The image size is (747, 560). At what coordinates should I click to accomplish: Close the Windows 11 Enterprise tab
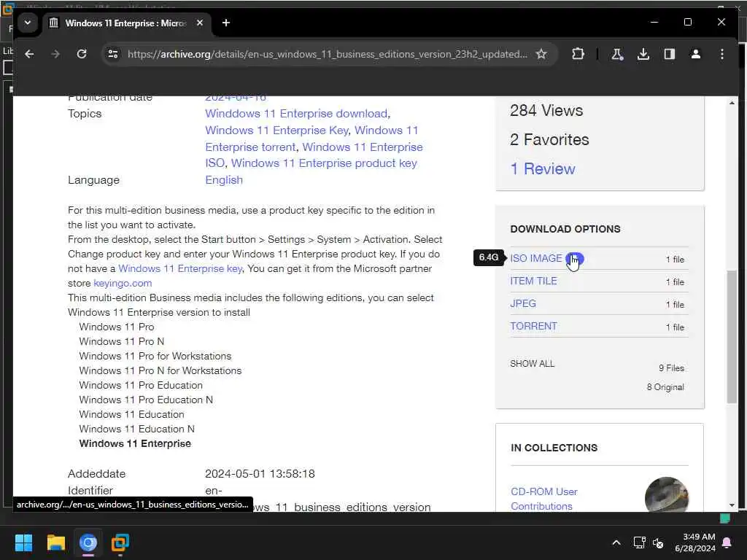click(200, 23)
